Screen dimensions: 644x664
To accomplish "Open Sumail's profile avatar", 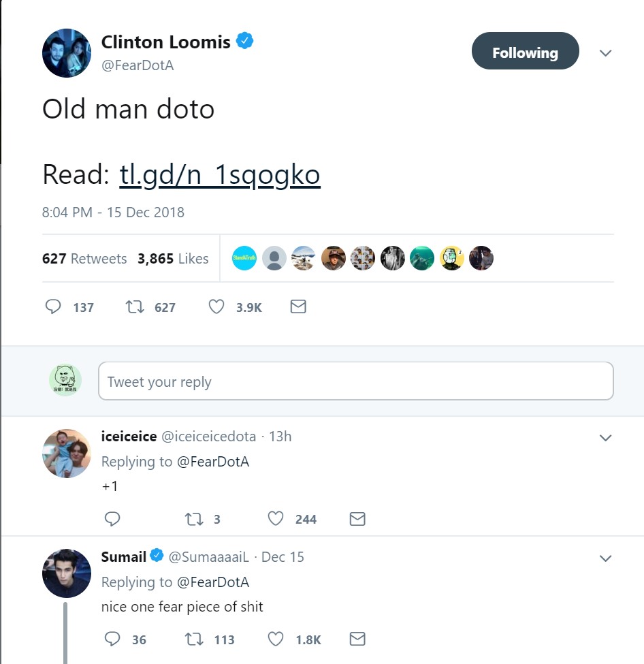I will point(66,573).
